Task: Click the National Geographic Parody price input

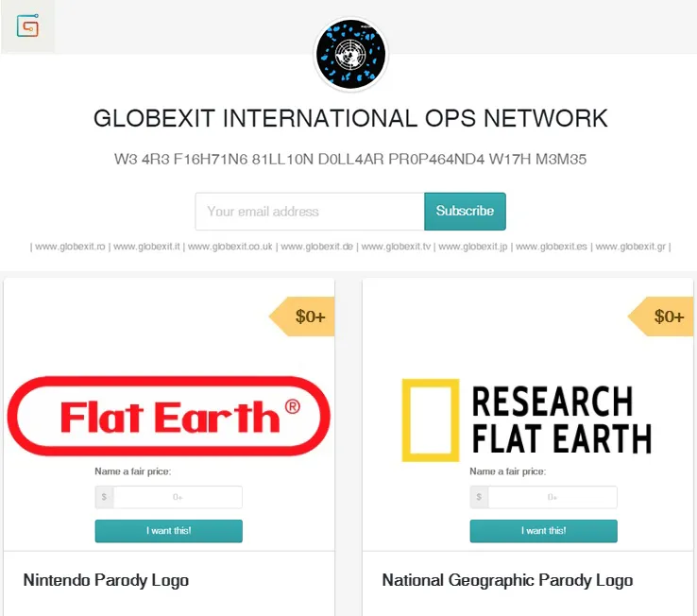Action: (x=552, y=497)
